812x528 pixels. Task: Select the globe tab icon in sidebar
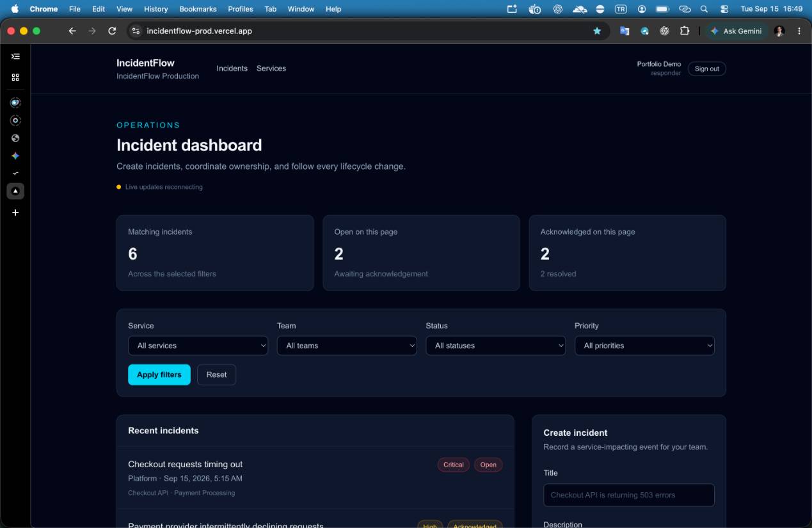pos(15,138)
